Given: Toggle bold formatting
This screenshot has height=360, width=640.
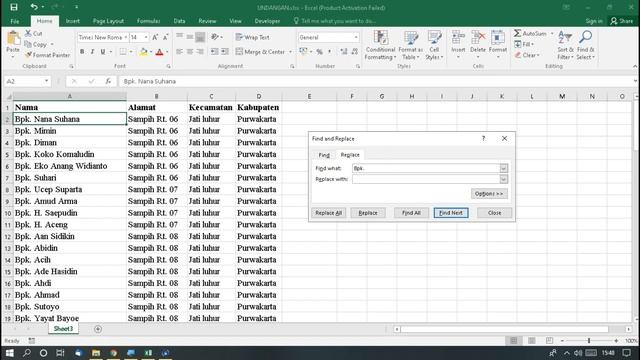Looking at the screenshot, I should tap(82, 52).
